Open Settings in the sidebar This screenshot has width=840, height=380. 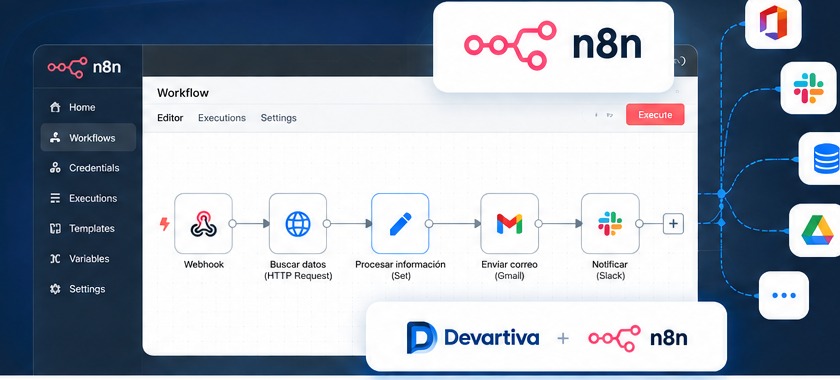tap(88, 289)
